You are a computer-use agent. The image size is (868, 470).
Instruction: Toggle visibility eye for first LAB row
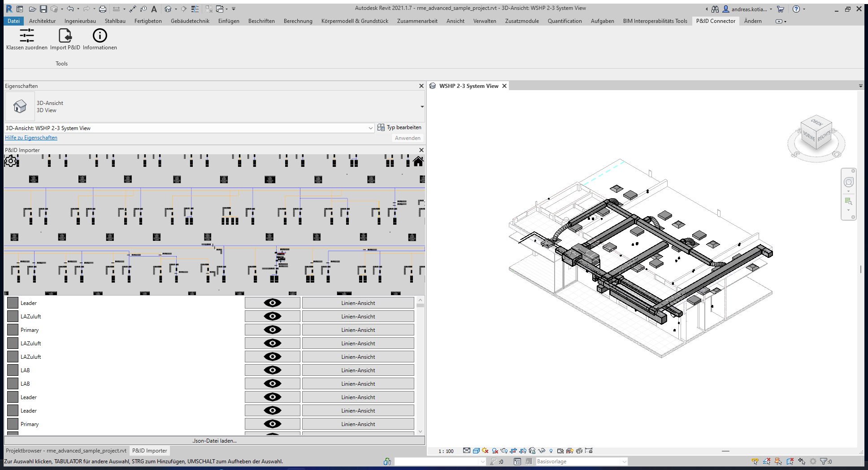click(x=272, y=370)
